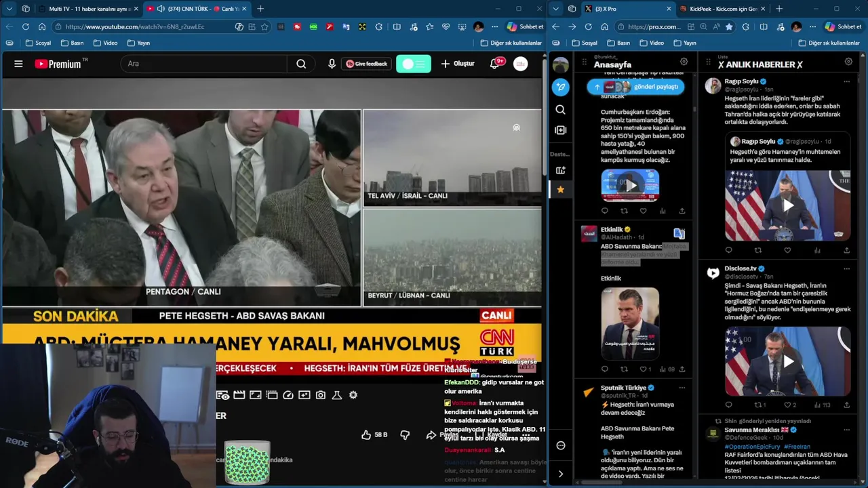The image size is (868, 488).
Task: Open the X Pro search sidebar icon
Action: point(561,109)
